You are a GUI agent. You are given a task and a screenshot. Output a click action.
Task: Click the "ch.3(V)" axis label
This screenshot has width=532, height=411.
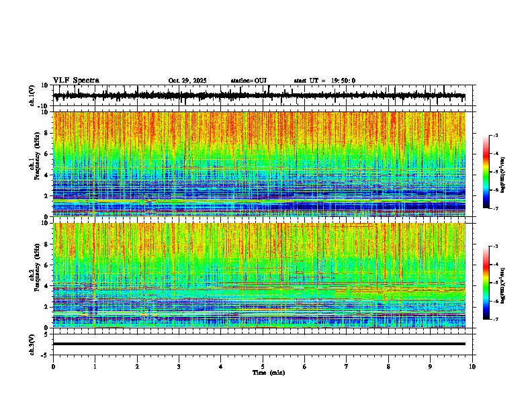(x=32, y=345)
